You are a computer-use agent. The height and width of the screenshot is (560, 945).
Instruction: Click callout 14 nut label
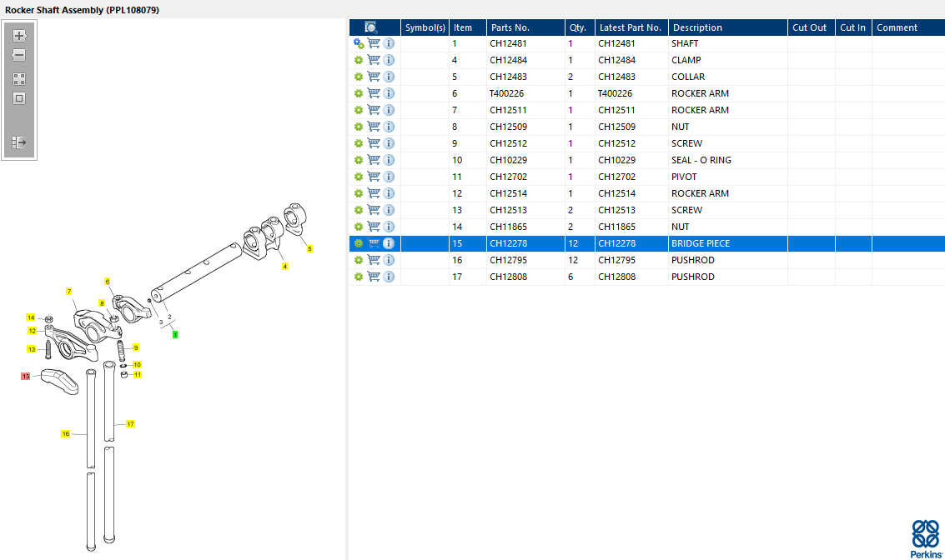tap(31, 318)
